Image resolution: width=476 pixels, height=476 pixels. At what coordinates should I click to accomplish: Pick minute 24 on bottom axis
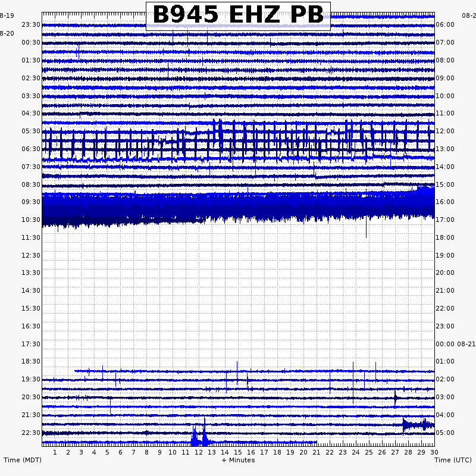[x=356, y=452]
